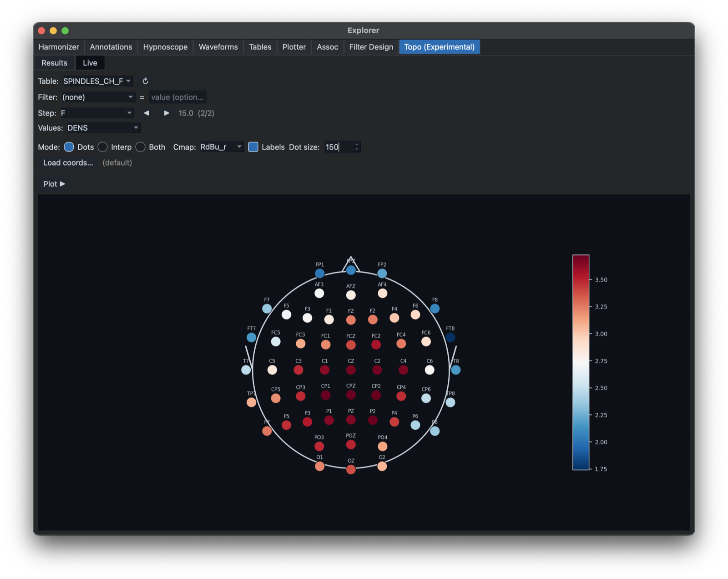The height and width of the screenshot is (579, 728).
Task: Click the T8 electrode dot
Action: click(x=455, y=370)
